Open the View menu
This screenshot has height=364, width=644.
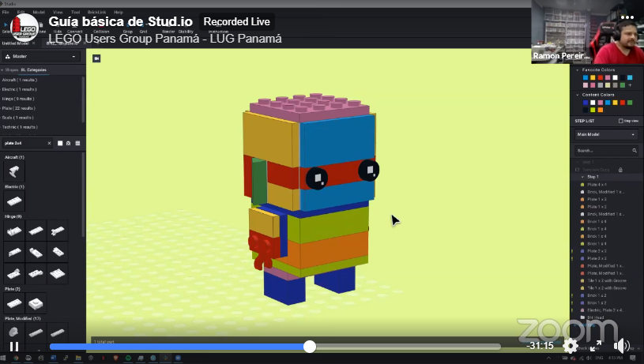[x=58, y=13]
